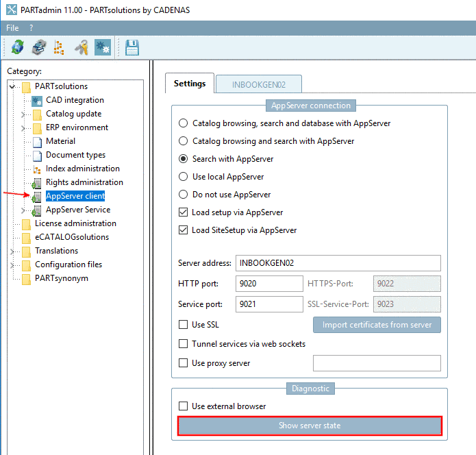Expand the Translations node

tap(12, 251)
